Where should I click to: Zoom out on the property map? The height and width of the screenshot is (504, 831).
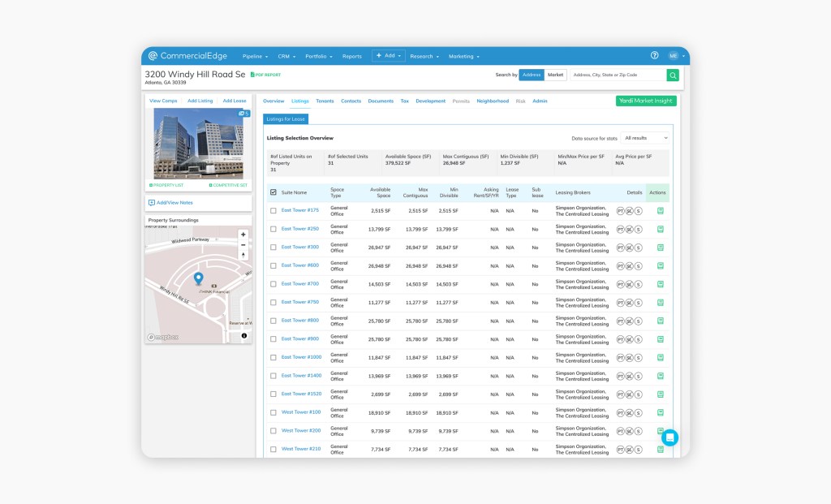(x=243, y=245)
